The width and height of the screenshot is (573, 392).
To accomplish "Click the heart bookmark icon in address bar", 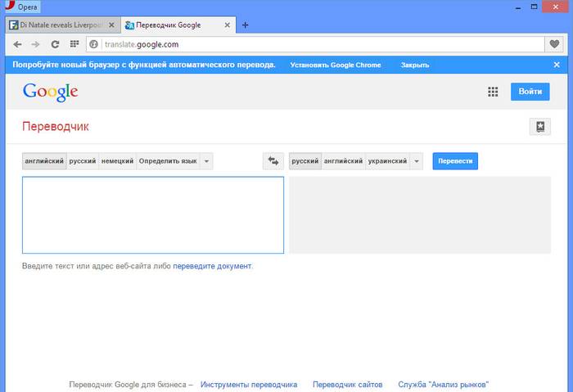I will tap(554, 44).
